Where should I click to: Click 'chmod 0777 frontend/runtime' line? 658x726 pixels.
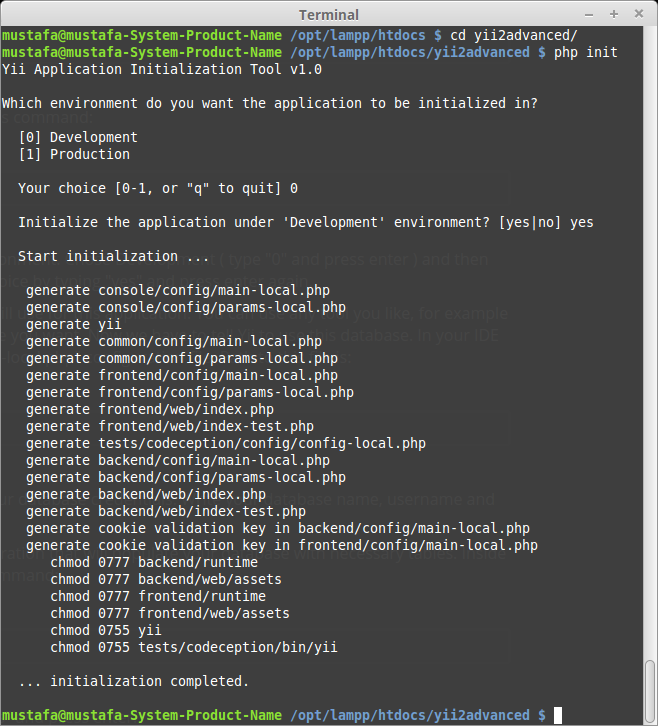[158, 596]
